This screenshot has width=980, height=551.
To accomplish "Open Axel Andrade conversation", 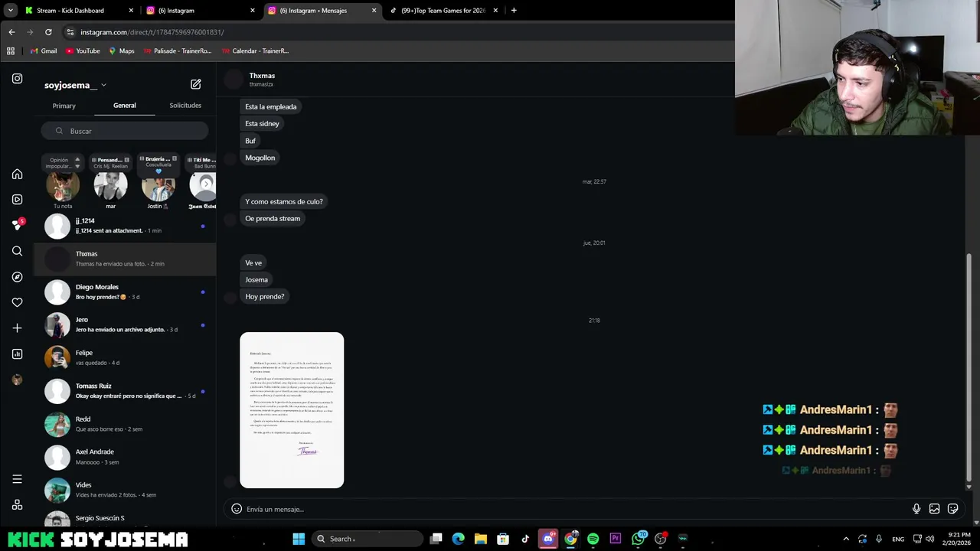I will click(x=126, y=457).
